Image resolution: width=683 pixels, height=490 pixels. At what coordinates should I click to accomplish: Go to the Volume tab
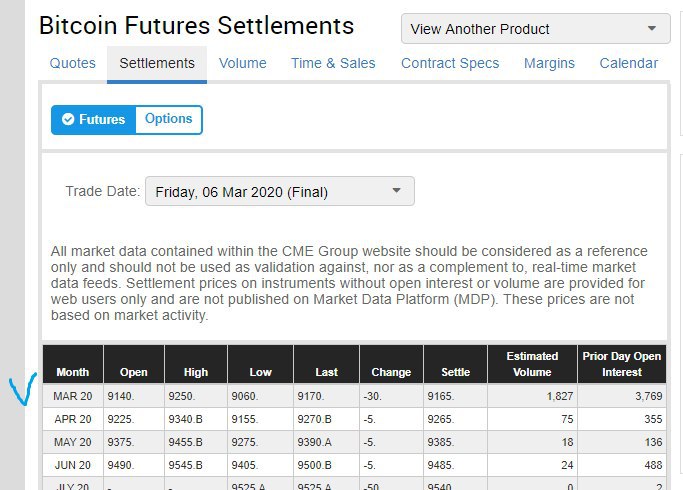[243, 63]
